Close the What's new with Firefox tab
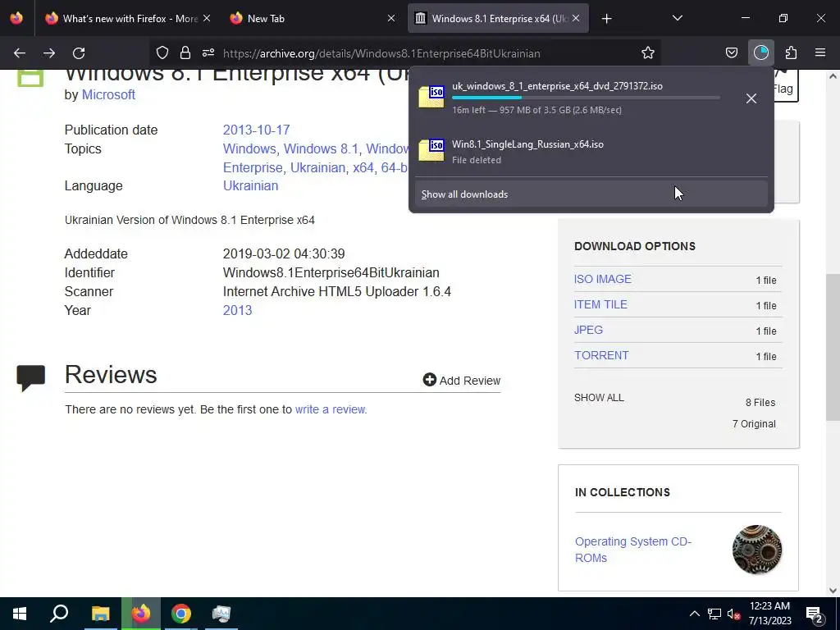The width and height of the screenshot is (840, 630). 207,19
